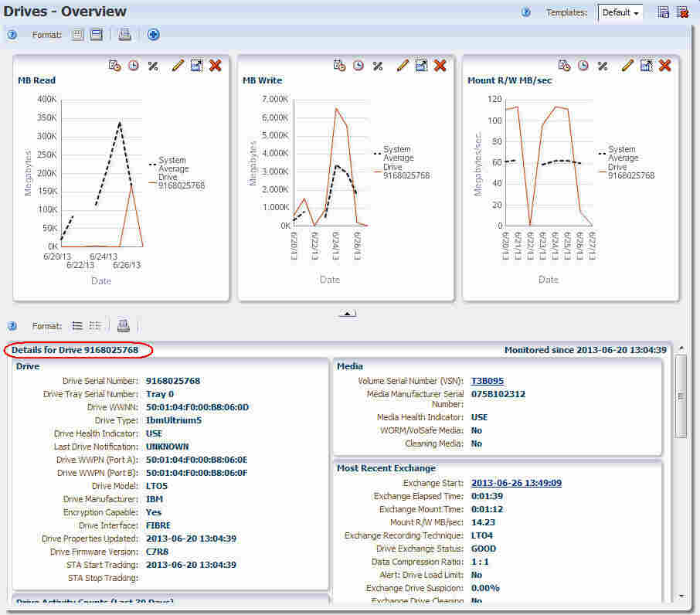Screen dimensions: 700x615
Task: Add a graph with the blue plus icon
Action: pyautogui.click(x=153, y=34)
